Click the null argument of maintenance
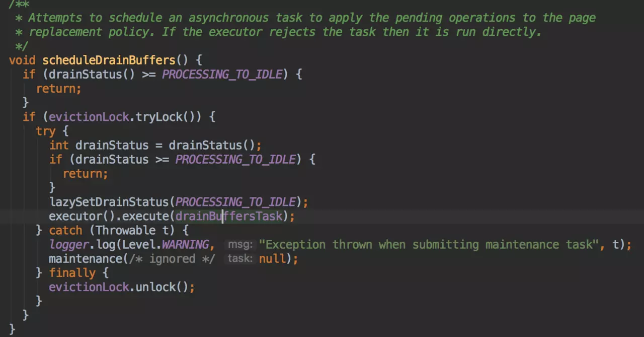This screenshot has height=337, width=644. tap(272, 259)
